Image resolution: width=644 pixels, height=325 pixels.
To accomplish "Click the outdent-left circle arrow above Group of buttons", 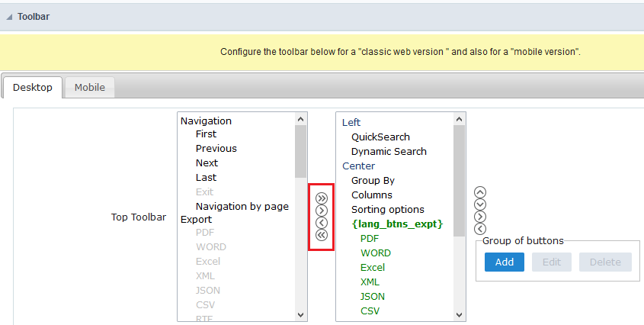I will (479, 229).
